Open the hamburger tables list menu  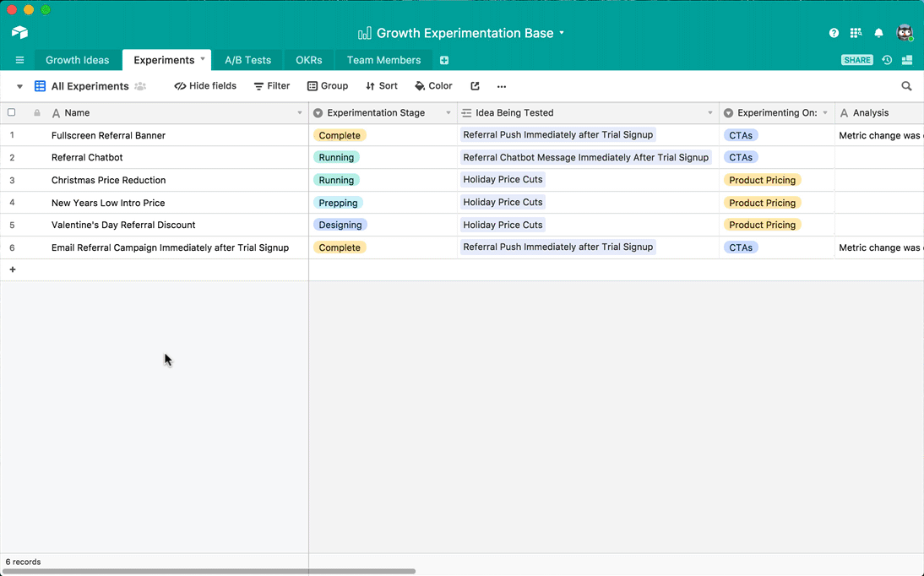(19, 60)
